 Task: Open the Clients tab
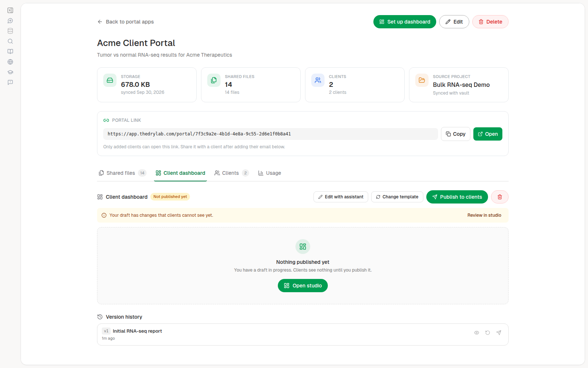(232, 173)
